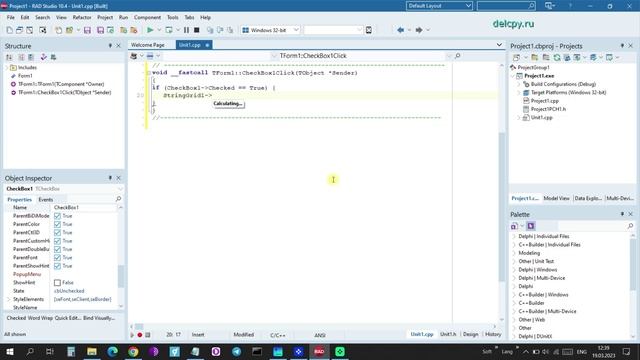
Task: Click the Save All toolbar icon
Action: click(100, 30)
